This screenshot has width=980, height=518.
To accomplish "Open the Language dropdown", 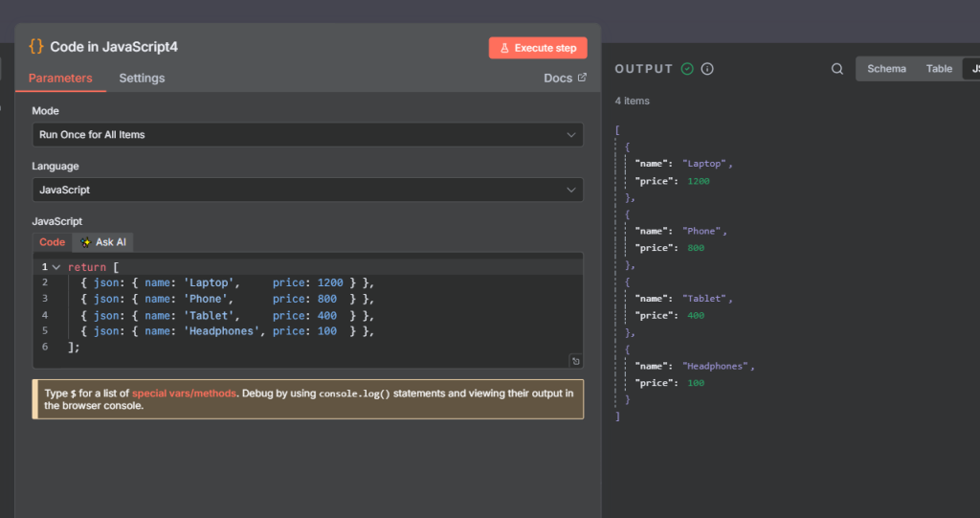I will [308, 190].
